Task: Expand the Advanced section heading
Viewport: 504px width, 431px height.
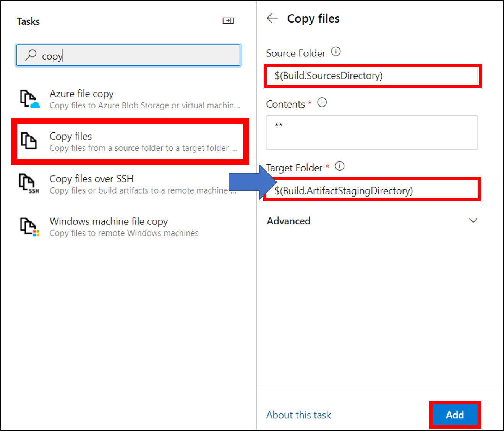Action: (x=288, y=221)
